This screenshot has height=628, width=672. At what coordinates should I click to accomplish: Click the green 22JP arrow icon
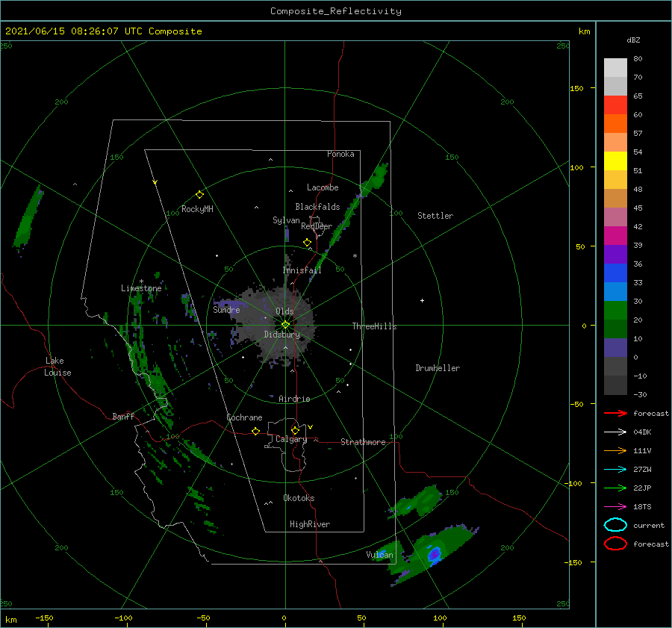click(615, 488)
